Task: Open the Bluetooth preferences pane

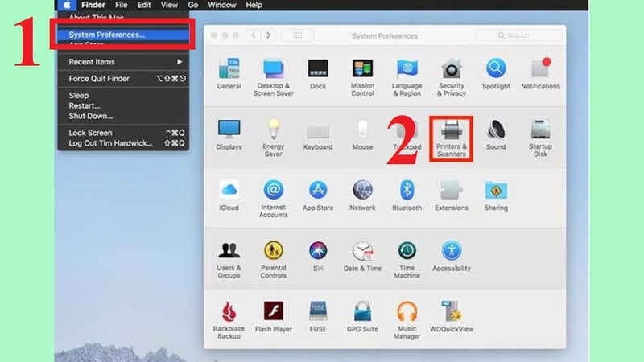Action: point(407,195)
